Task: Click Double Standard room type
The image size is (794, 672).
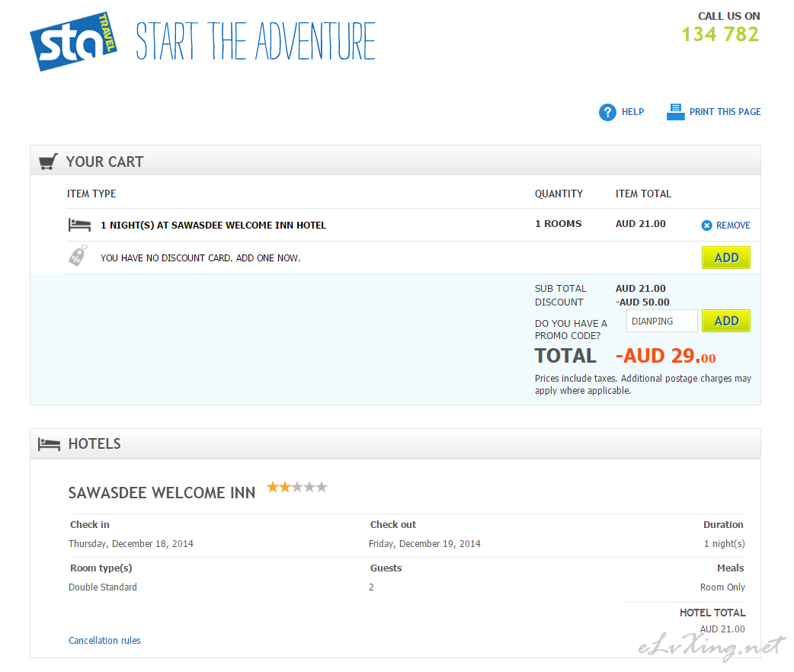Action: pyautogui.click(x=103, y=587)
